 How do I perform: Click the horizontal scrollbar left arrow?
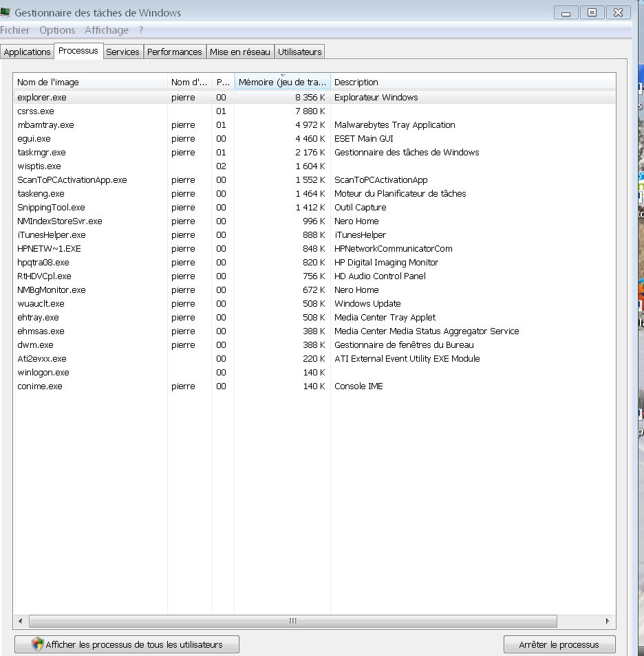(x=20, y=621)
